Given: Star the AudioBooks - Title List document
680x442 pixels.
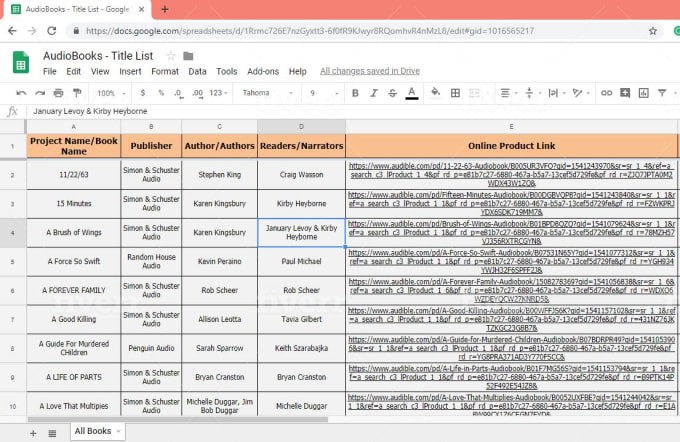Looking at the screenshot, I should click(x=171, y=56).
